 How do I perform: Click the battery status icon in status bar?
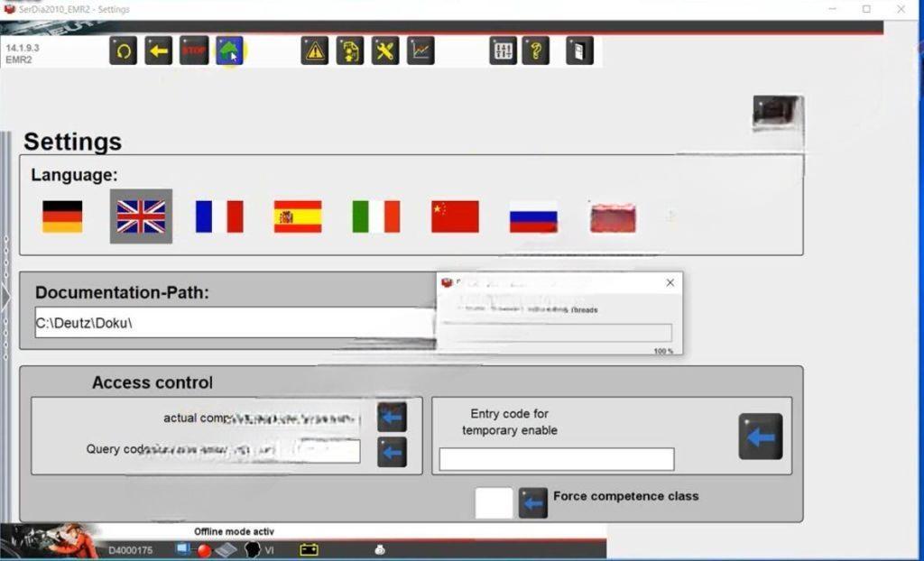coord(308,548)
